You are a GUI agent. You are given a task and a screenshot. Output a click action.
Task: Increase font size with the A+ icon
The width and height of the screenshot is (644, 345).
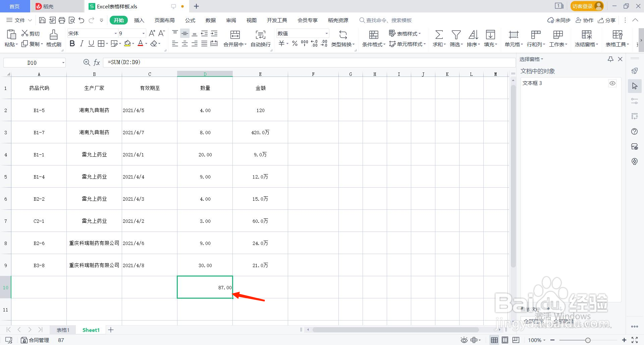[x=152, y=33]
